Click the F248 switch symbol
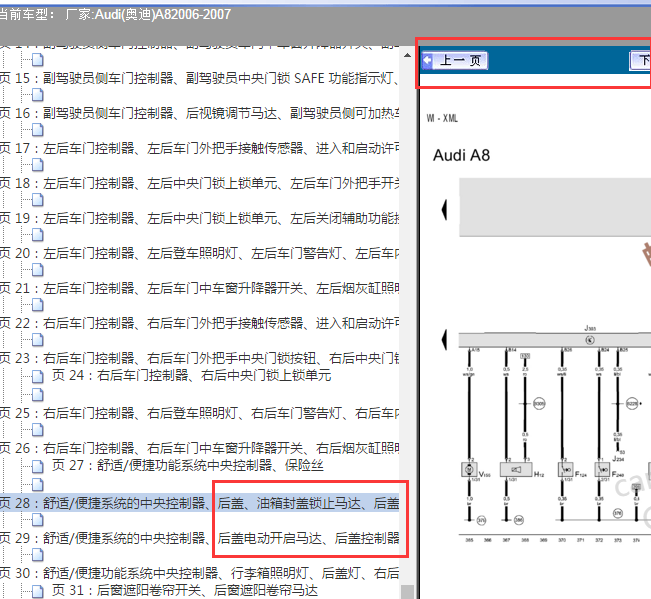The height and width of the screenshot is (599, 651). [602, 470]
